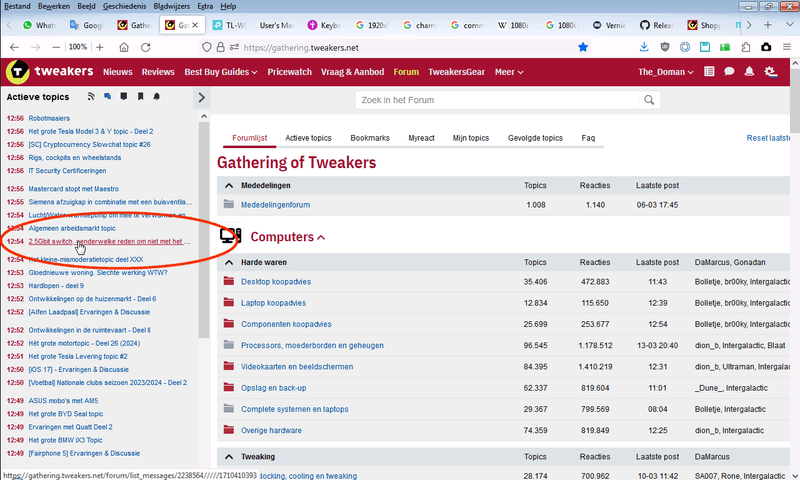Open the Robotmaaiers topic

click(49, 118)
